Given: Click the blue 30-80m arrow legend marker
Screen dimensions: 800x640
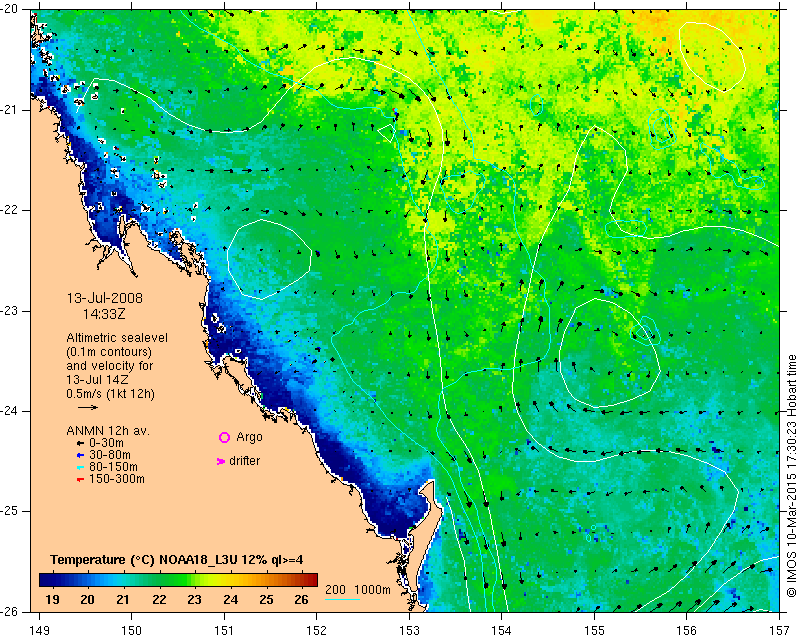Looking at the screenshot, I should coord(80,455).
